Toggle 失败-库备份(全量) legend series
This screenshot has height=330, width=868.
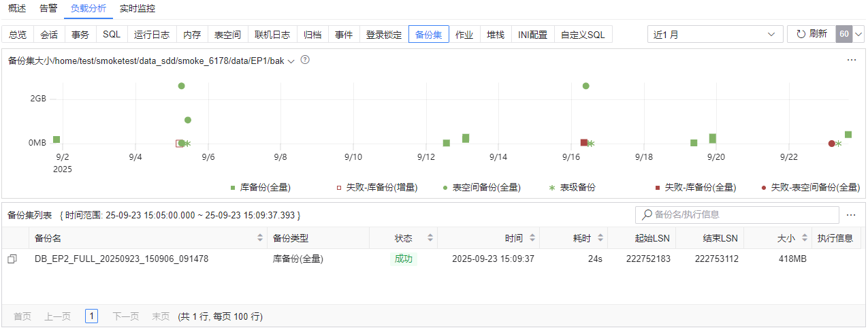click(x=695, y=187)
